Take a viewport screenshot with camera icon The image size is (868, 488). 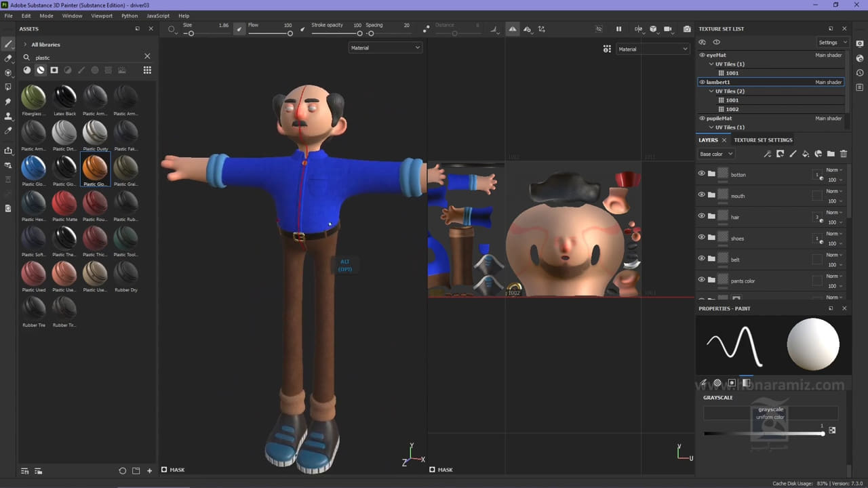click(x=687, y=29)
